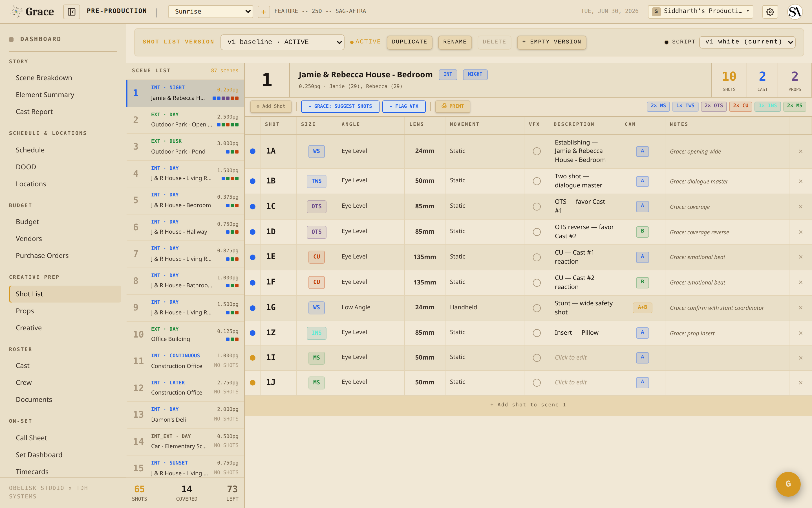Open the Grace assistant G bubble
This screenshot has width=812, height=508.
click(788, 484)
